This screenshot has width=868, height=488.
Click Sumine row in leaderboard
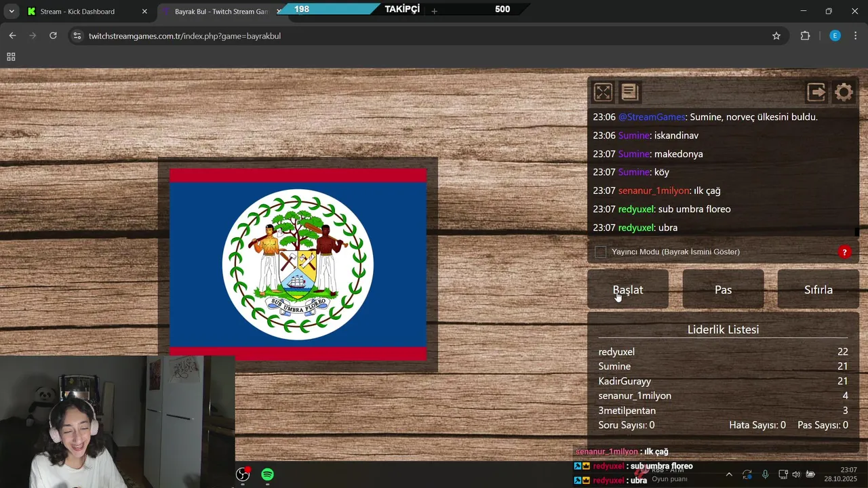pos(723,366)
